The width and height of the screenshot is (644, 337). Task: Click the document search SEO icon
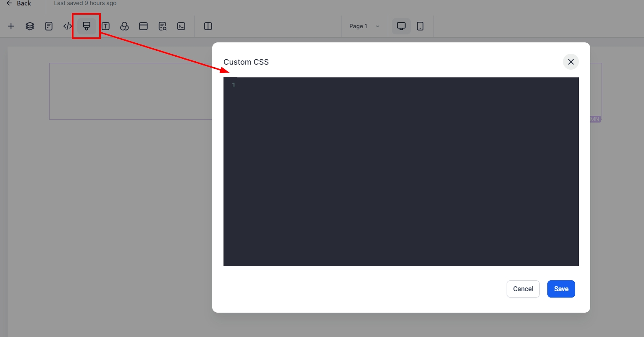[x=163, y=26]
